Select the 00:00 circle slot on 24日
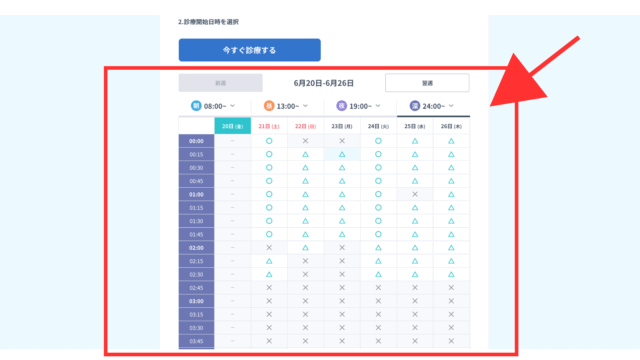Screen dimensions: 640x360 pyautogui.click(x=378, y=141)
